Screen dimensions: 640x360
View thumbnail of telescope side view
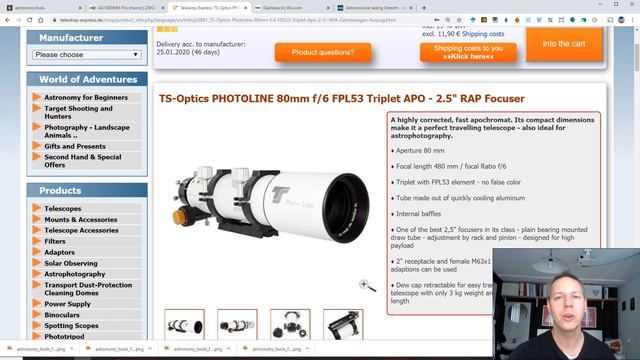[237, 324]
